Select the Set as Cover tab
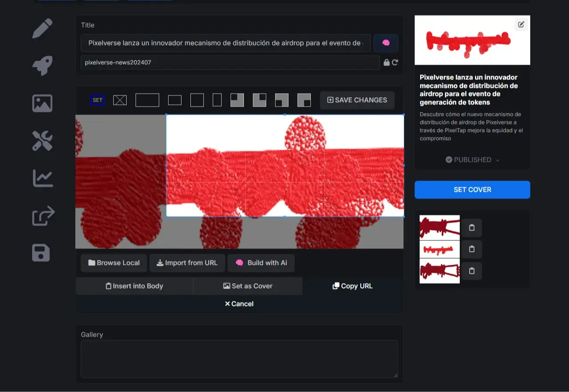Screen dimensions: 569x392 tap(247, 286)
